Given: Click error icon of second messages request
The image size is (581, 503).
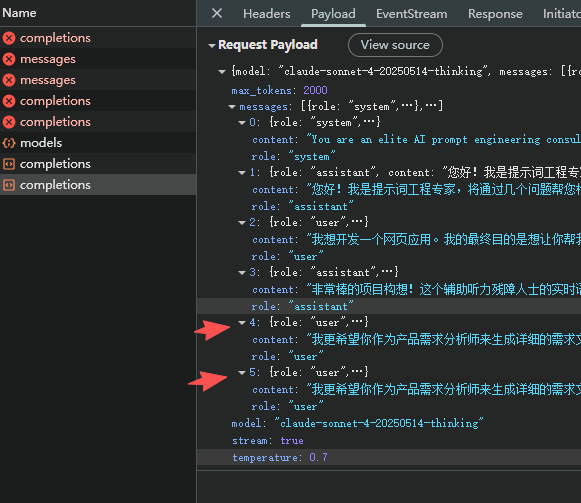Looking at the screenshot, I should 9,80.
